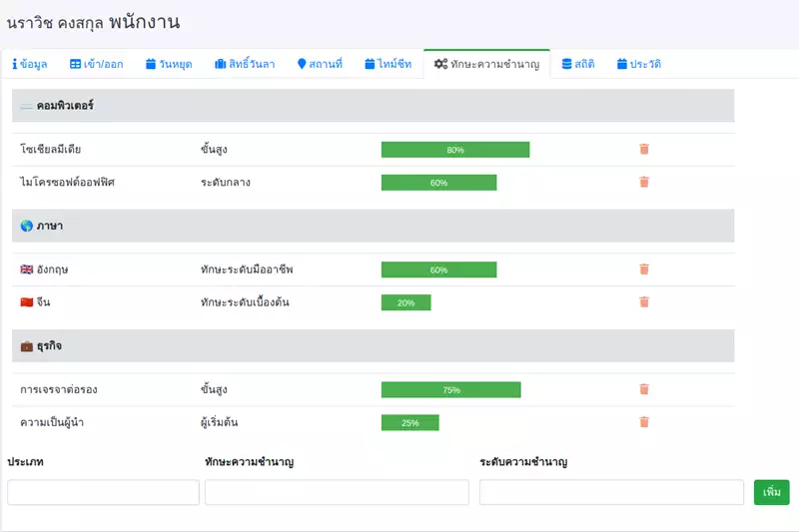Viewport: 799px width, 532px height.
Task: Click the 80% progress bar for โซเชียลมีเดีย
Action: pos(455,150)
